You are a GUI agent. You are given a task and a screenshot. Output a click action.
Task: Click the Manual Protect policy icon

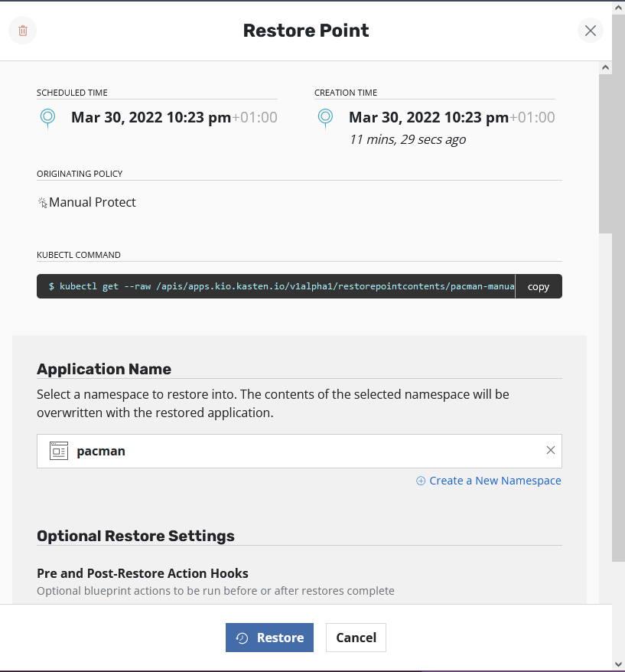pyautogui.click(x=42, y=202)
